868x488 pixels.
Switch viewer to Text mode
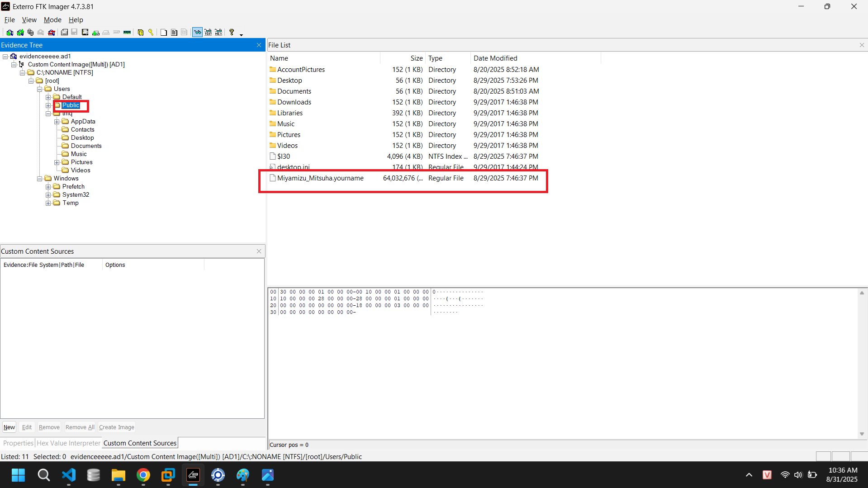click(x=208, y=33)
